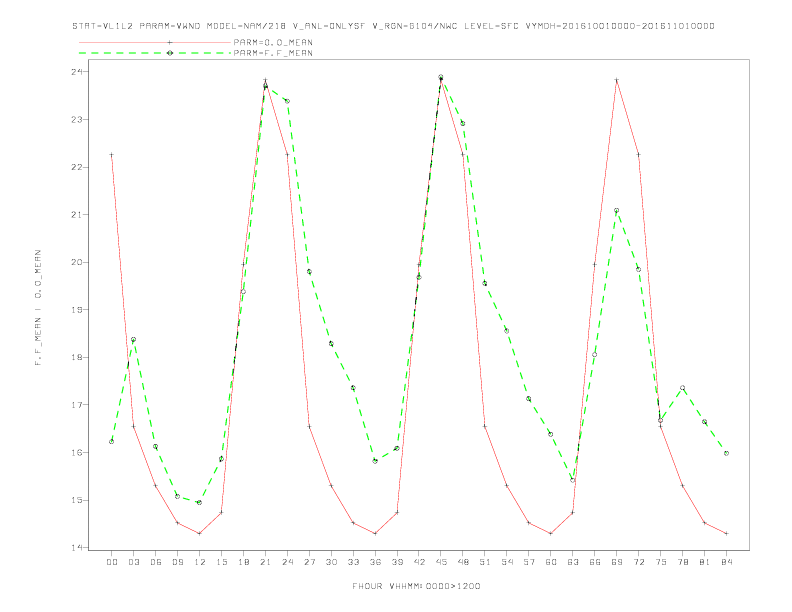Click y-axis tick label 22
Image resolution: width=792 pixels, height=612 pixels.
click(76, 167)
